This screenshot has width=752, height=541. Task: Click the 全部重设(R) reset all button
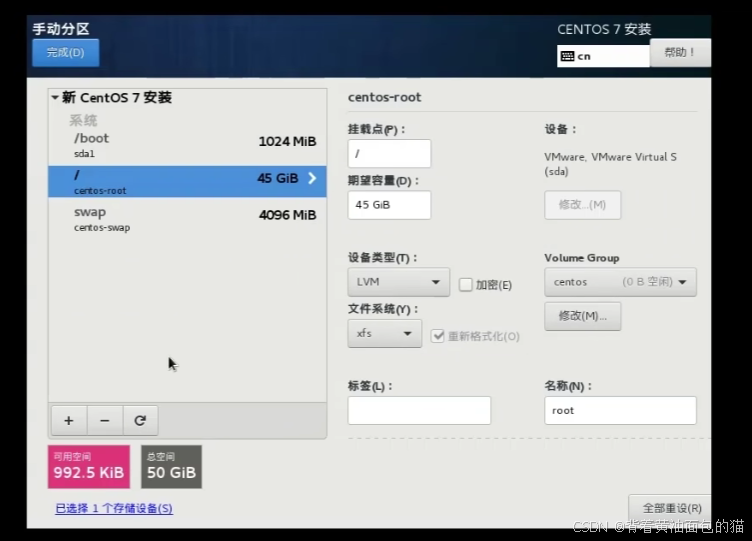(671, 508)
